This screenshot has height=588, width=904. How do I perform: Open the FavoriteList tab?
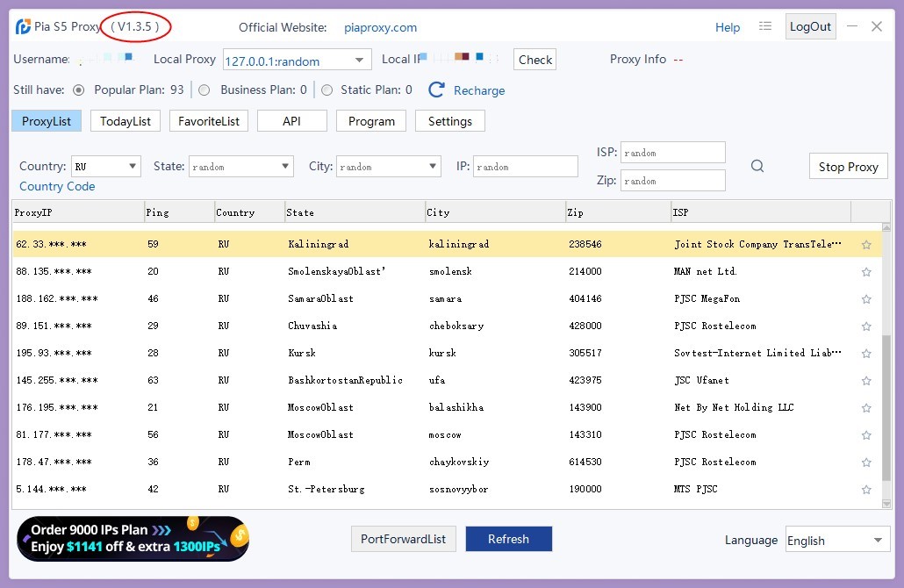pos(209,121)
